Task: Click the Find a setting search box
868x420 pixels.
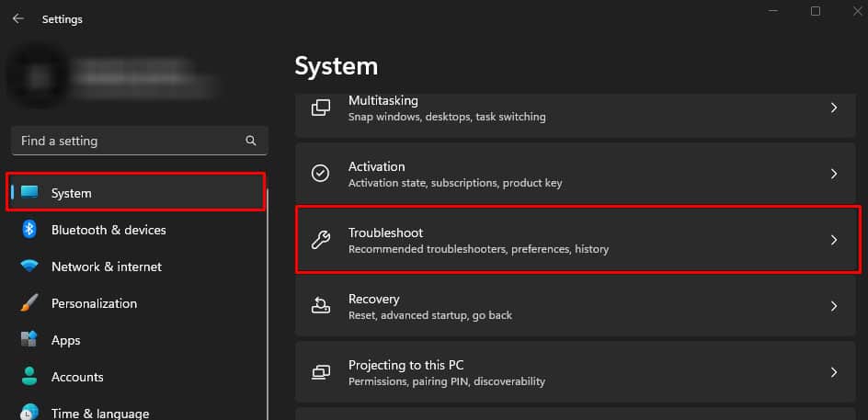Action: [x=140, y=141]
